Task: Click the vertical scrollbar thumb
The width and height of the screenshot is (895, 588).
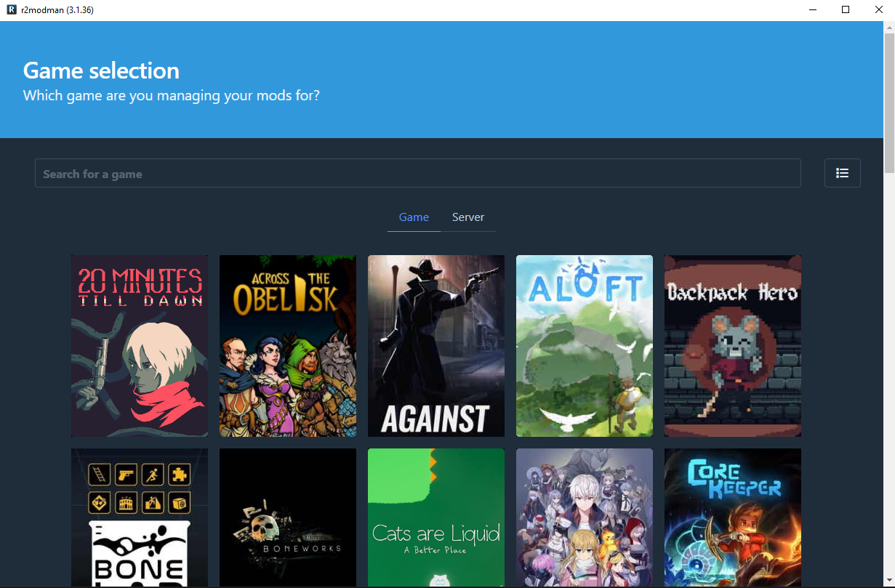Action: pyautogui.click(x=889, y=103)
